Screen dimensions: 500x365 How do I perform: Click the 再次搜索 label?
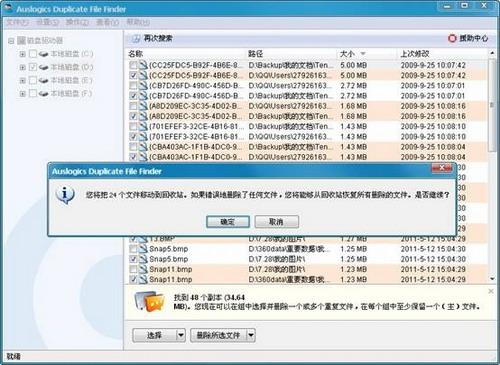pos(158,38)
